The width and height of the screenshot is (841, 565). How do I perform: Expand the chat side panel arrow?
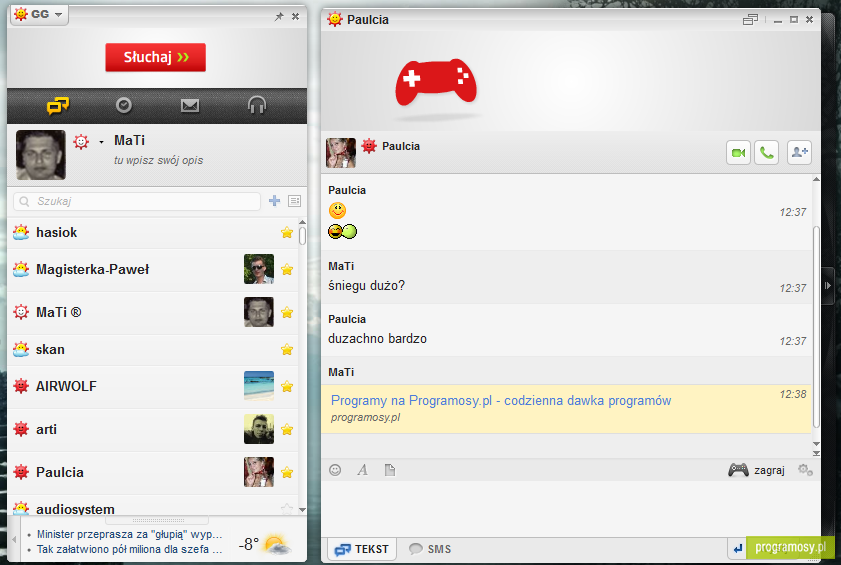point(828,285)
